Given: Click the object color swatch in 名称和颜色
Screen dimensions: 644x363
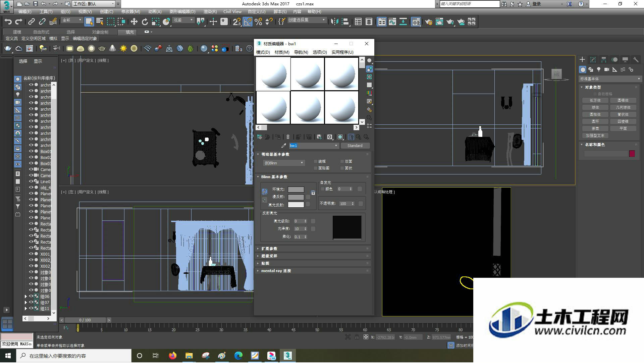Looking at the screenshot, I should tap(632, 154).
